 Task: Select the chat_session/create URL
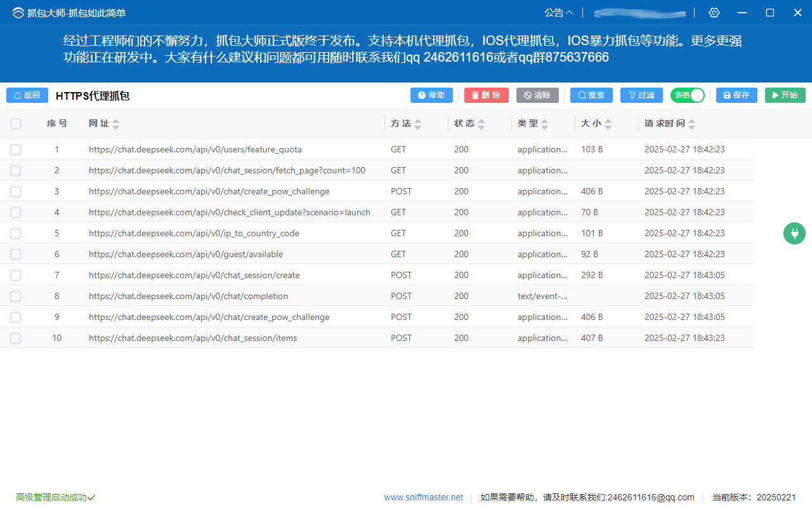point(194,276)
